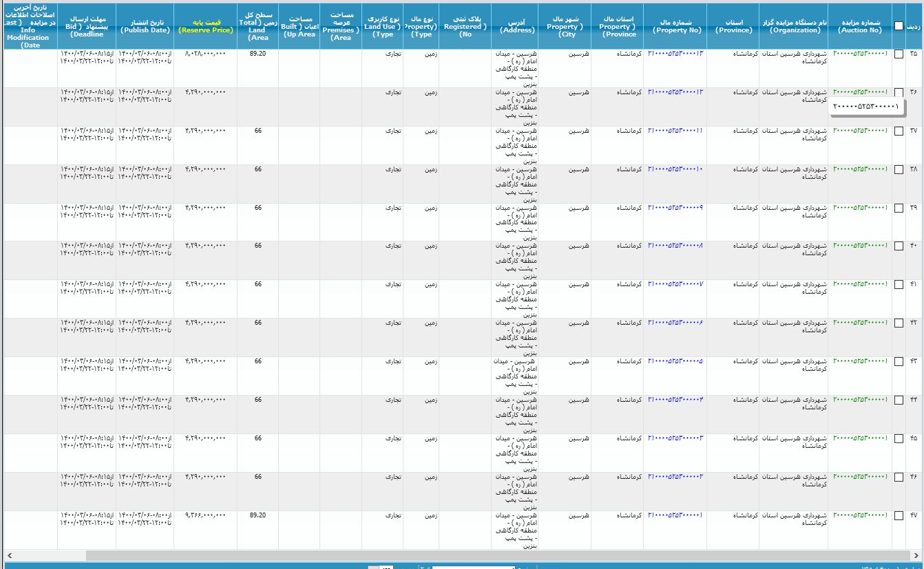Click the Total Land Area column header
The height and width of the screenshot is (569, 924).
point(258,26)
